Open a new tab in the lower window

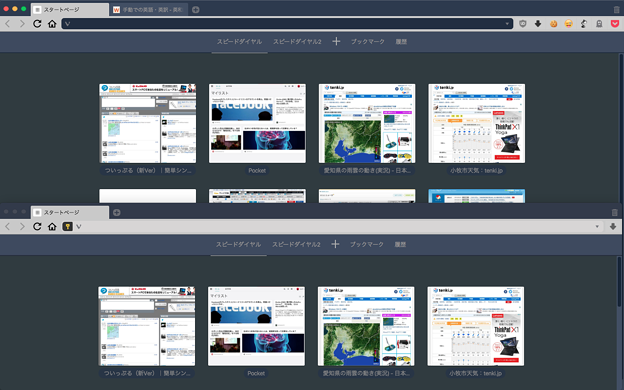(x=117, y=213)
